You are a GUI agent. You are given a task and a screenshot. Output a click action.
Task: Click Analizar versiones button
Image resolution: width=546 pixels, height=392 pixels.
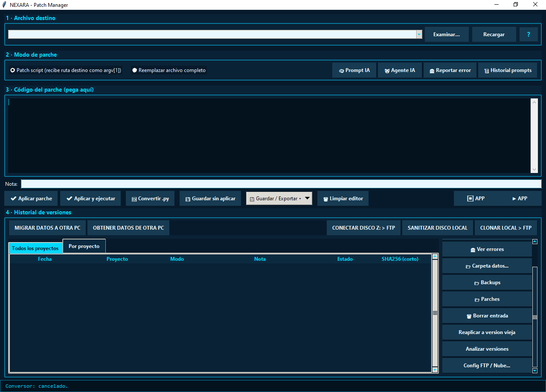tap(487, 349)
